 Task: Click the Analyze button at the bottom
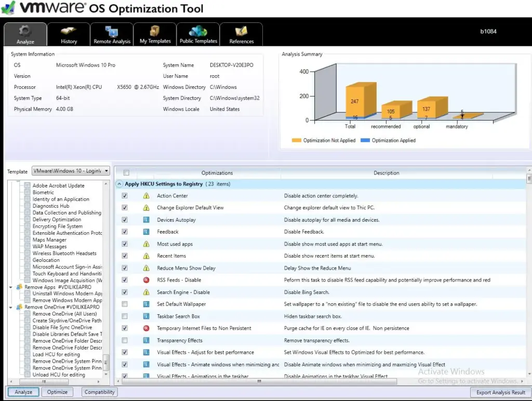pyautogui.click(x=23, y=392)
